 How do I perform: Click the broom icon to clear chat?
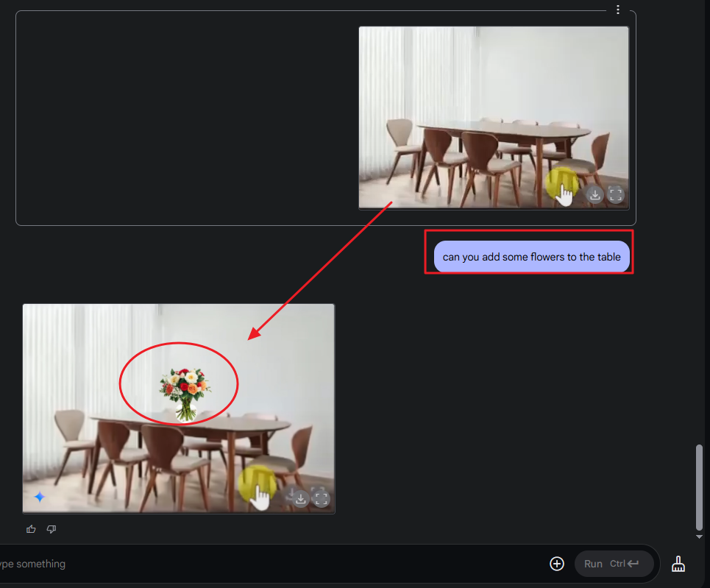(678, 564)
